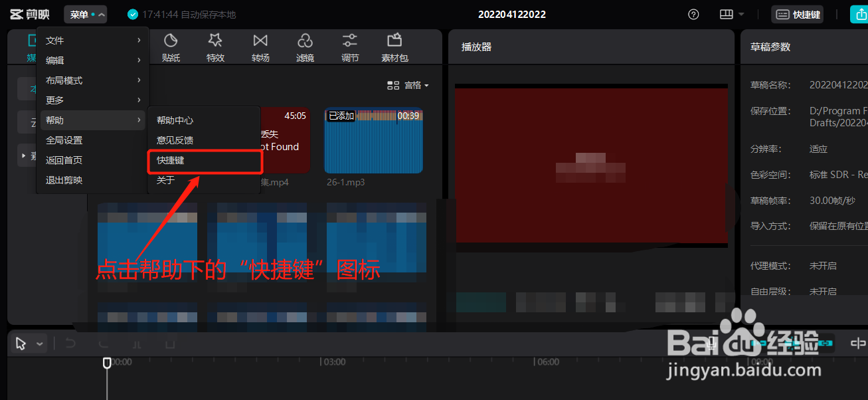Click the 标准 SDR color space value
Screen dimensions: 868x400
838,175
